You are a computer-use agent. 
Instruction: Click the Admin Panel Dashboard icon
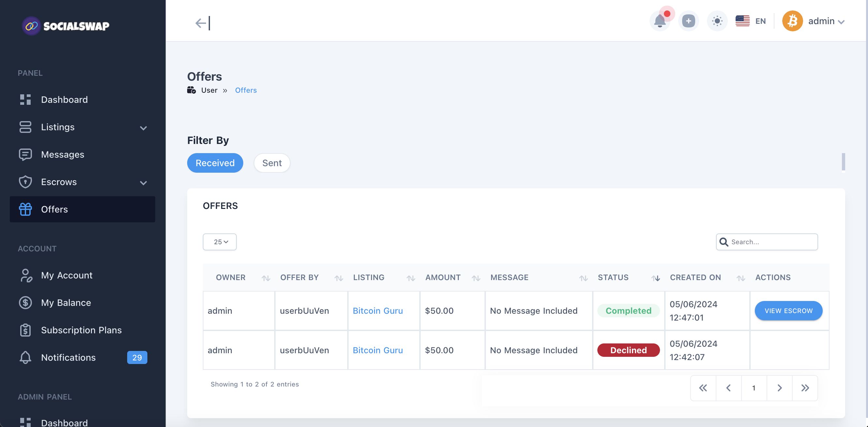click(25, 422)
